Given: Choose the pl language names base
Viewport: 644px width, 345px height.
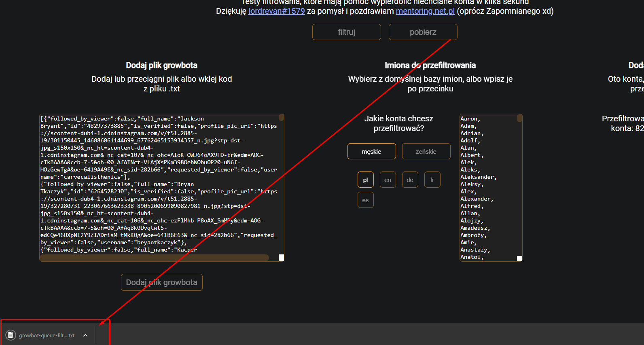Looking at the screenshot, I should (x=365, y=180).
